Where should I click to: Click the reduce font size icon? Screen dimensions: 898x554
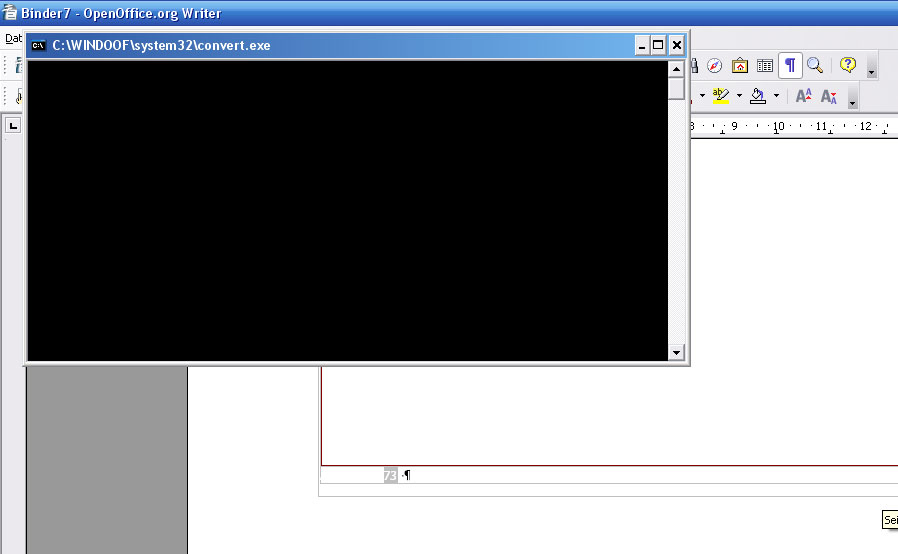829,96
